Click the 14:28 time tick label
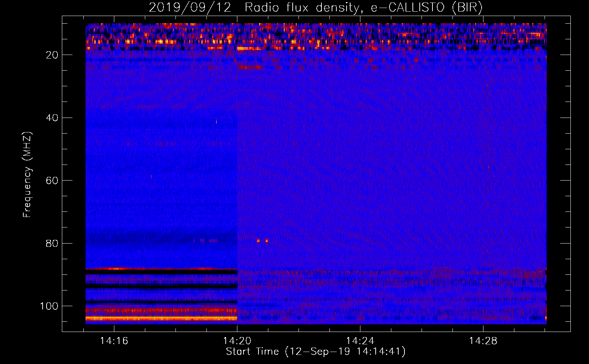Screen dimensions: 589x364 click(483, 341)
